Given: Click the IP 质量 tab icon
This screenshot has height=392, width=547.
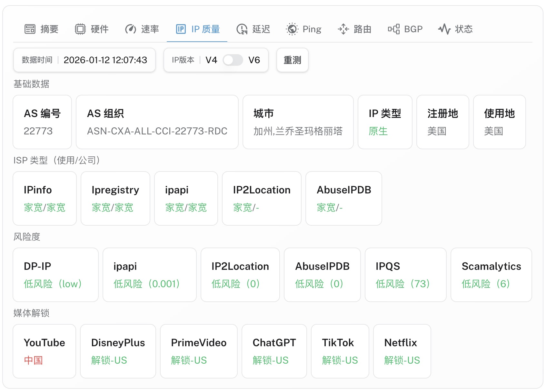Looking at the screenshot, I should tap(181, 29).
